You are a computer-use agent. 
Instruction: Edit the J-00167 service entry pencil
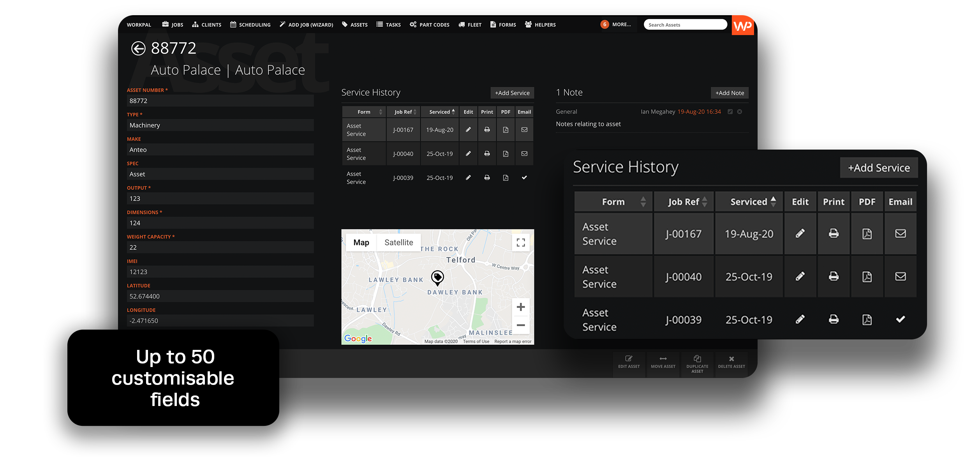point(468,130)
